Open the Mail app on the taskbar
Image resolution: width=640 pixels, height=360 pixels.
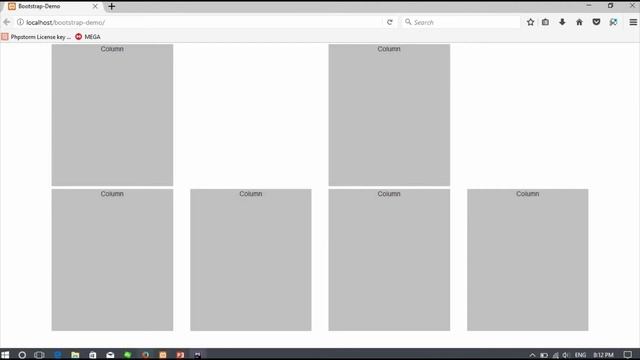[x=110, y=355]
